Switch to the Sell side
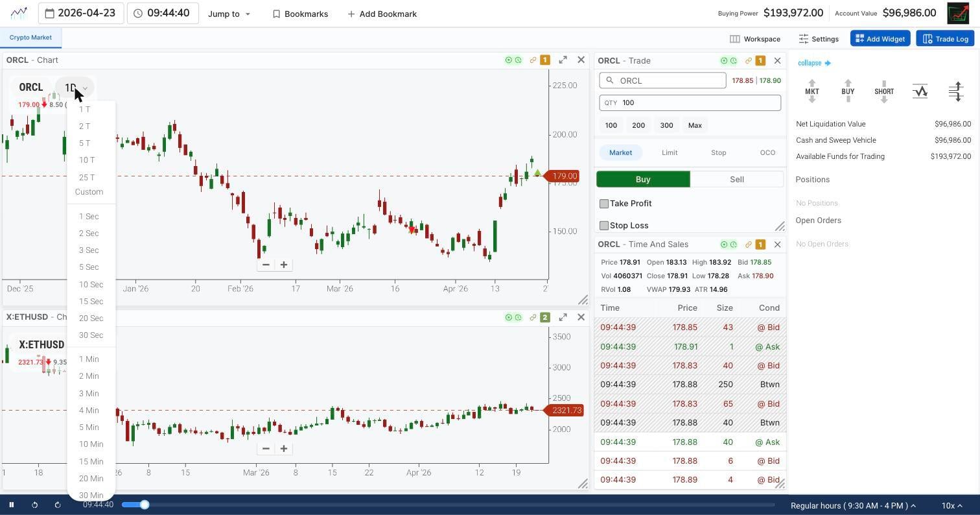Image resolution: width=980 pixels, height=515 pixels. tap(737, 179)
